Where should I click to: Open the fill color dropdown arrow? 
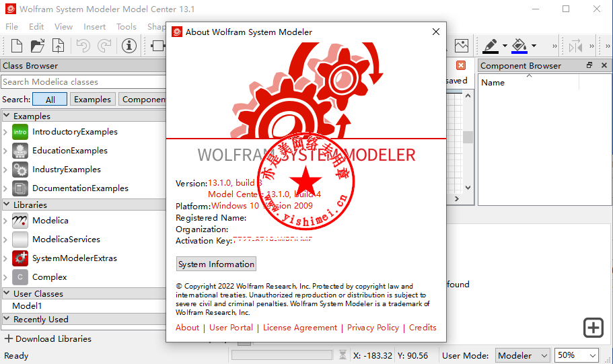pyautogui.click(x=534, y=46)
